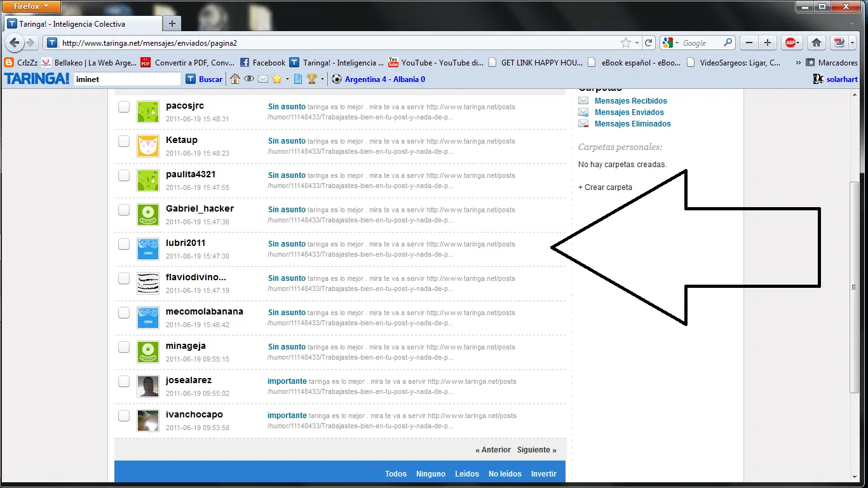This screenshot has height=488, width=868.
Task: Click the search magnifier in the Google box
Action: (728, 43)
